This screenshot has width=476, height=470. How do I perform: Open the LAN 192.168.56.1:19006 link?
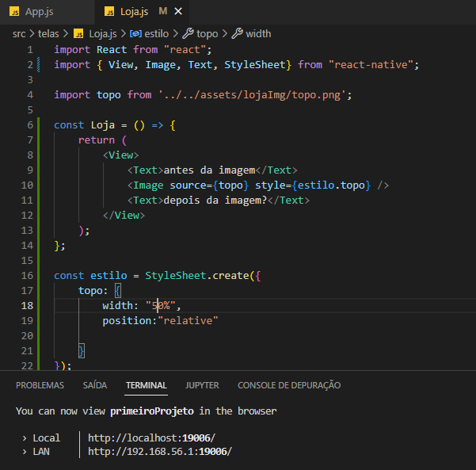click(160, 452)
